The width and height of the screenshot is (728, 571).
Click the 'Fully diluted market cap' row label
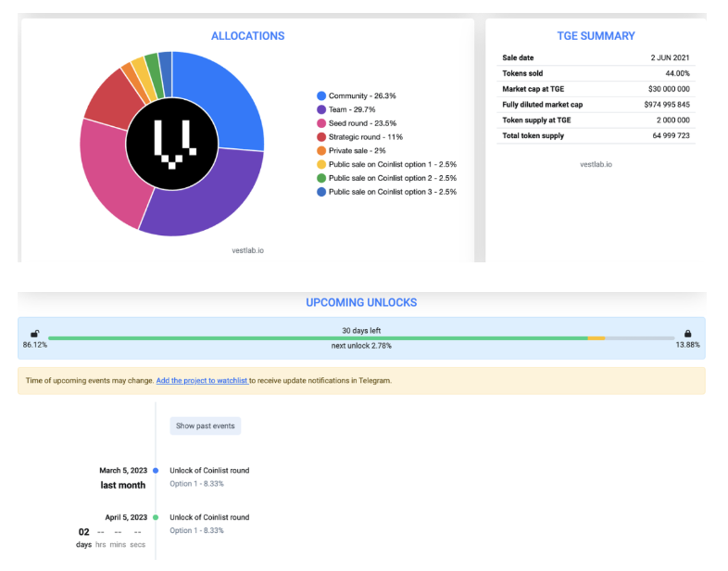point(542,105)
